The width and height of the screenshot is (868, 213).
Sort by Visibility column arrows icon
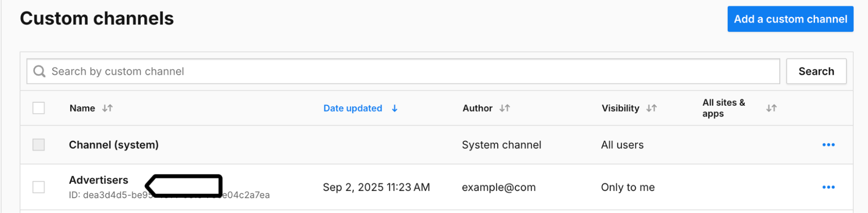(651, 108)
